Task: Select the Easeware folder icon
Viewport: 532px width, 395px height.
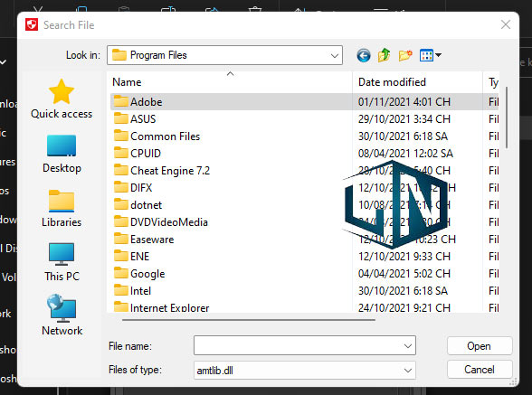Action: coord(121,239)
